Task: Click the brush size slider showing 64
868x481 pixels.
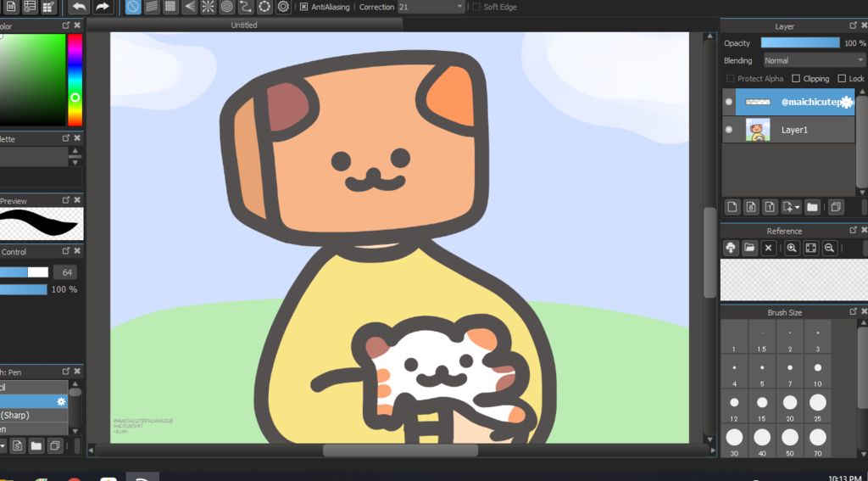Action: point(24,272)
